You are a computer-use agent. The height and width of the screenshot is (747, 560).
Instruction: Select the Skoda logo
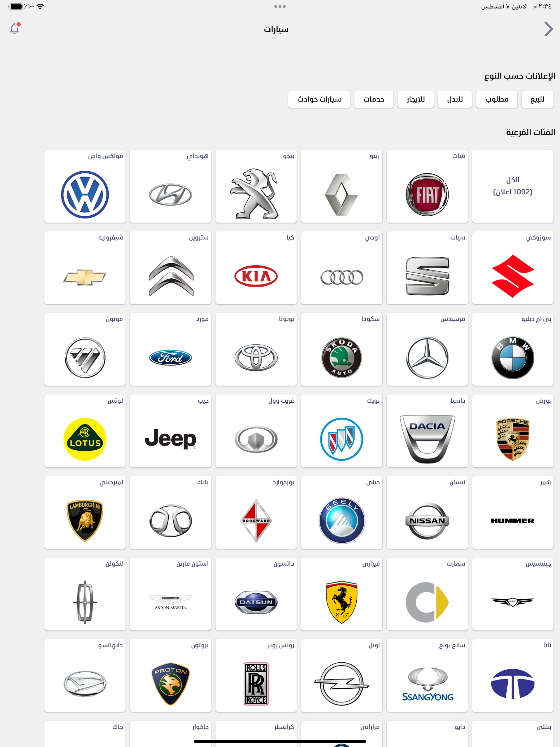click(341, 358)
